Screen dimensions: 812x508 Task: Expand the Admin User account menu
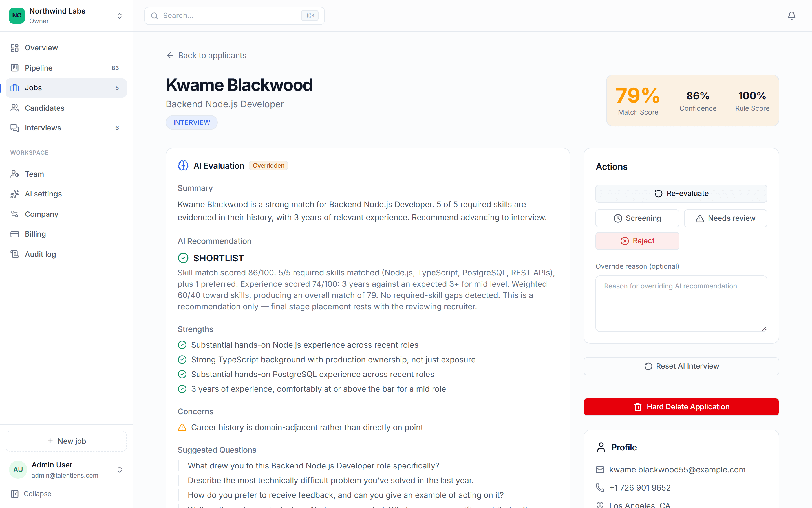pyautogui.click(x=119, y=469)
